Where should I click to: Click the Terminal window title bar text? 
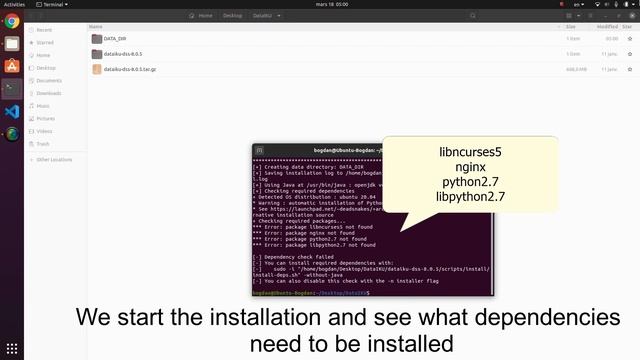(348, 150)
